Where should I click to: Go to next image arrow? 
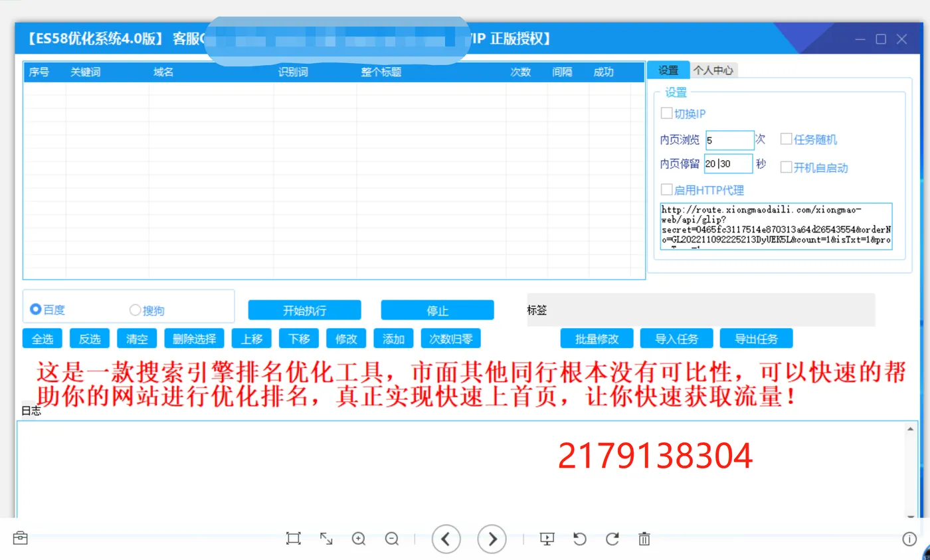492,539
